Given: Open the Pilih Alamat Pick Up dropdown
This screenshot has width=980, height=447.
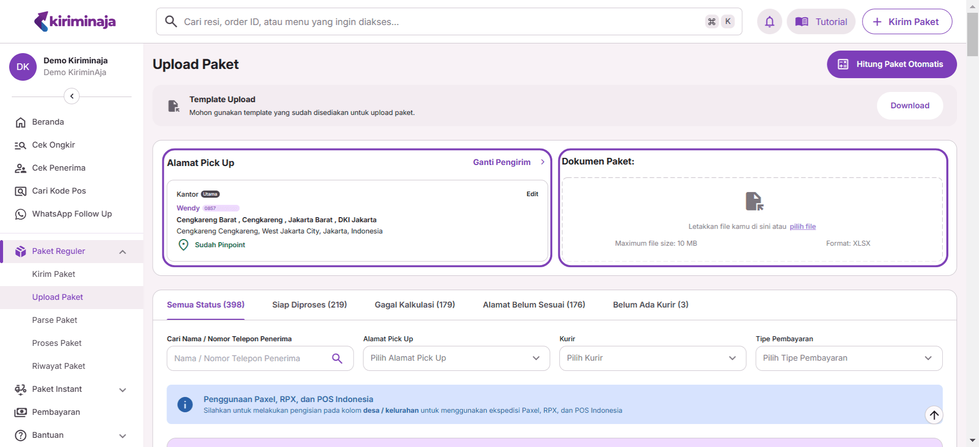Looking at the screenshot, I should click(x=456, y=358).
